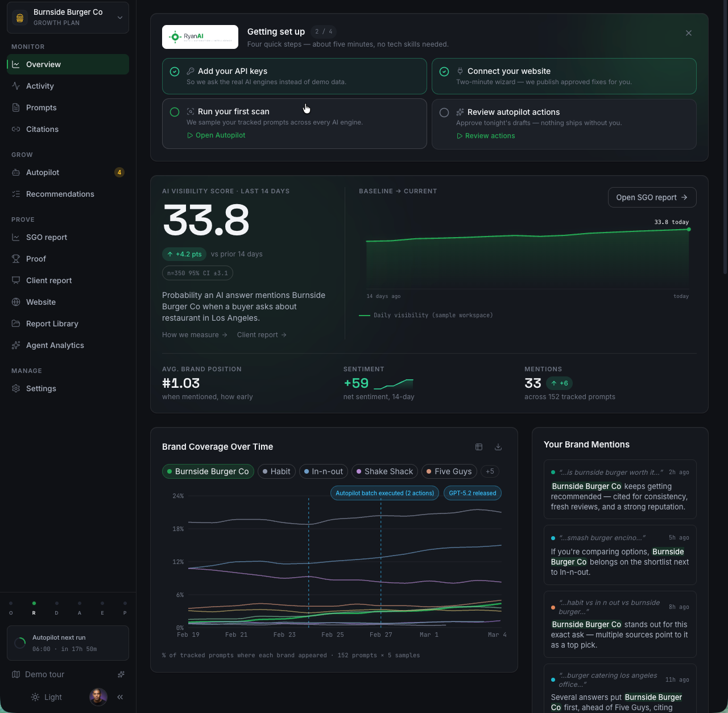Toggle the Shake Shack series chip
Screen dimensions: 728x713
tap(384, 471)
